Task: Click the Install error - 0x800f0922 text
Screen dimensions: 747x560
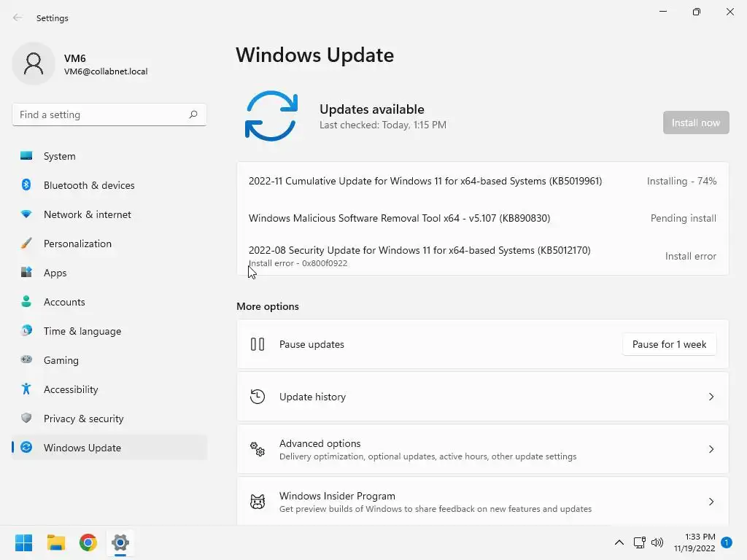Action: coord(298,262)
